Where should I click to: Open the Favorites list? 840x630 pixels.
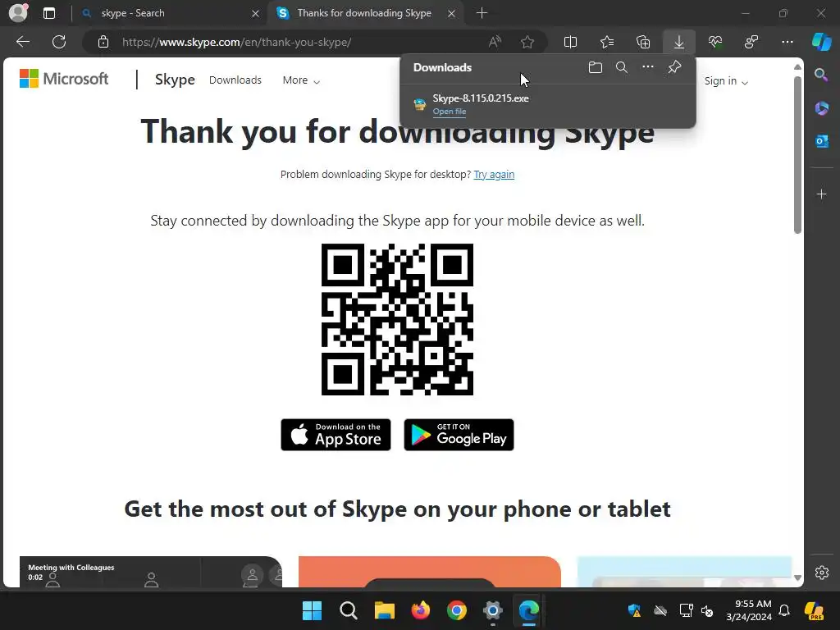click(607, 42)
